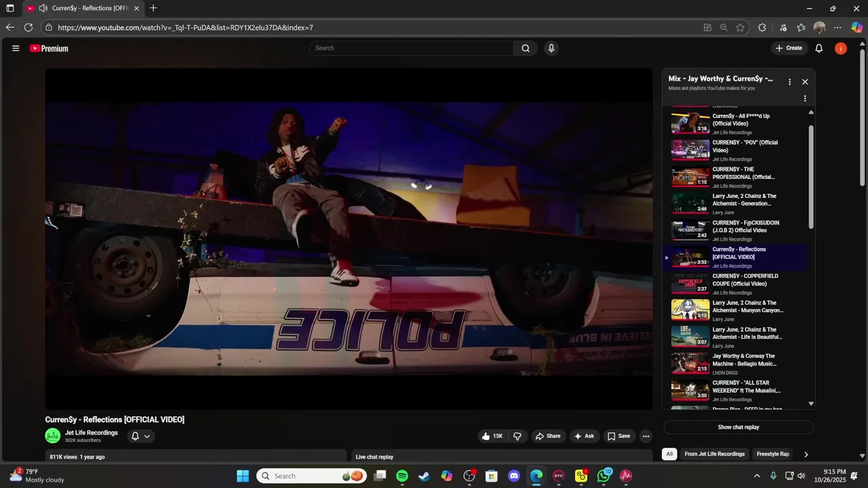868x488 pixels.
Task: Open Edge tab actions menu
Action: point(9,8)
